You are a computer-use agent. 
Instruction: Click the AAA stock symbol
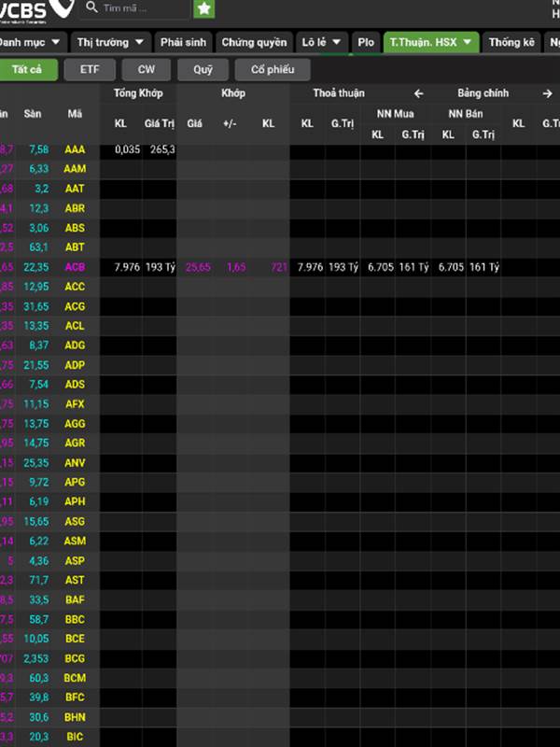75,149
